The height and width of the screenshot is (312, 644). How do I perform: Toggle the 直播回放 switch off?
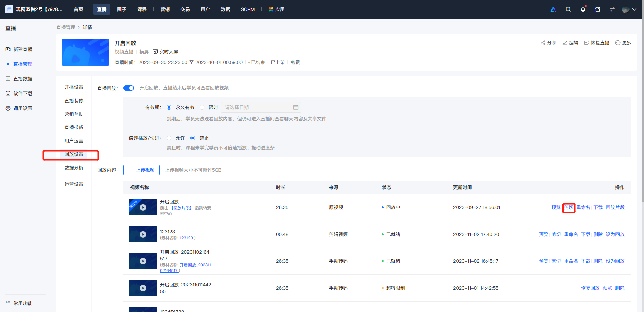tap(129, 88)
